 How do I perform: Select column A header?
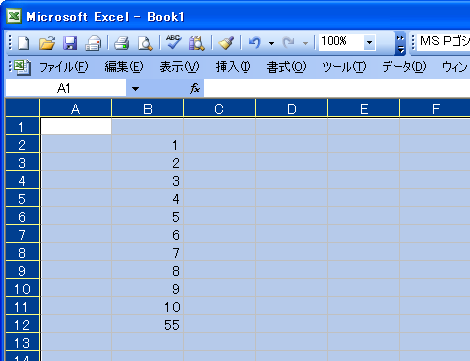(x=76, y=108)
